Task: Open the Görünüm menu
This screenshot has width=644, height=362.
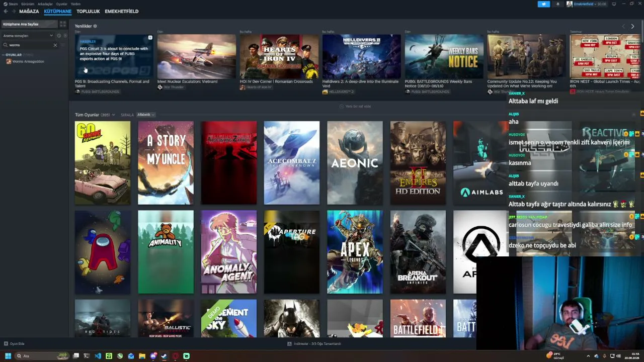Action: pyautogui.click(x=28, y=4)
